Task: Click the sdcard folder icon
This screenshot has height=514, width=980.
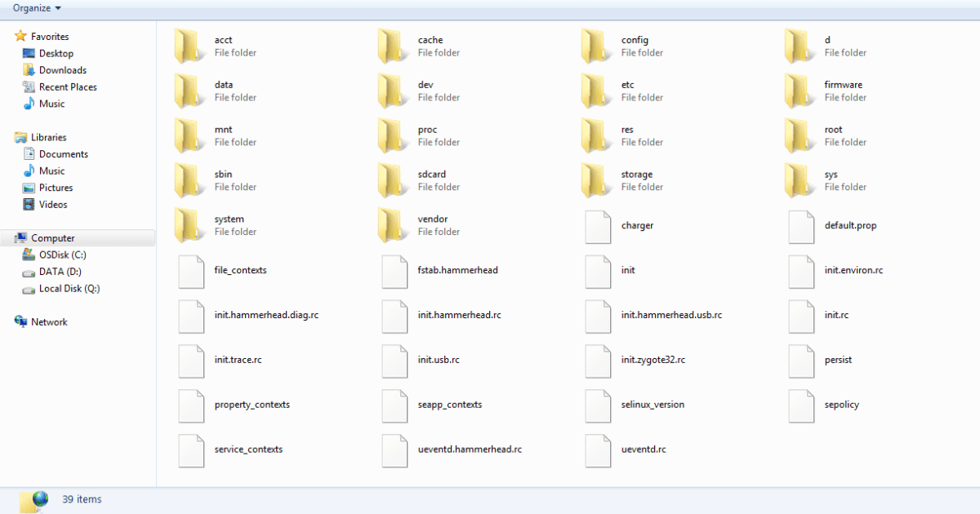Action: 394,181
